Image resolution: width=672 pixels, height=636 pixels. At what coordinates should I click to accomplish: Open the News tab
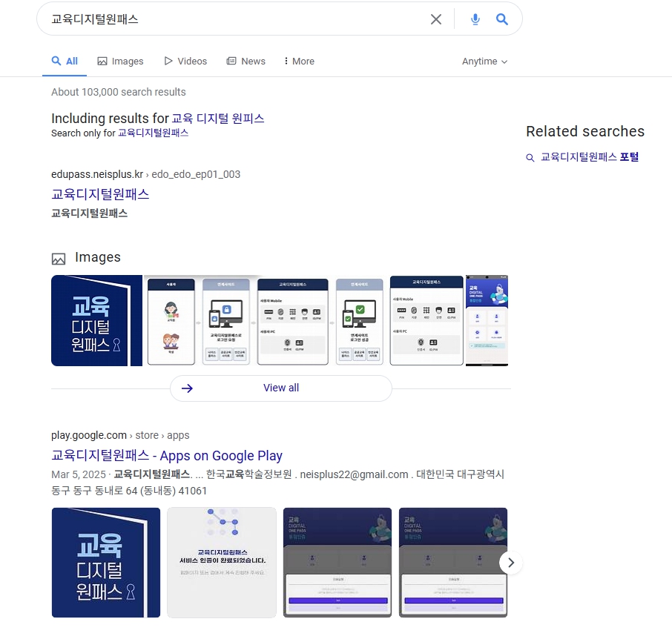[x=246, y=62]
